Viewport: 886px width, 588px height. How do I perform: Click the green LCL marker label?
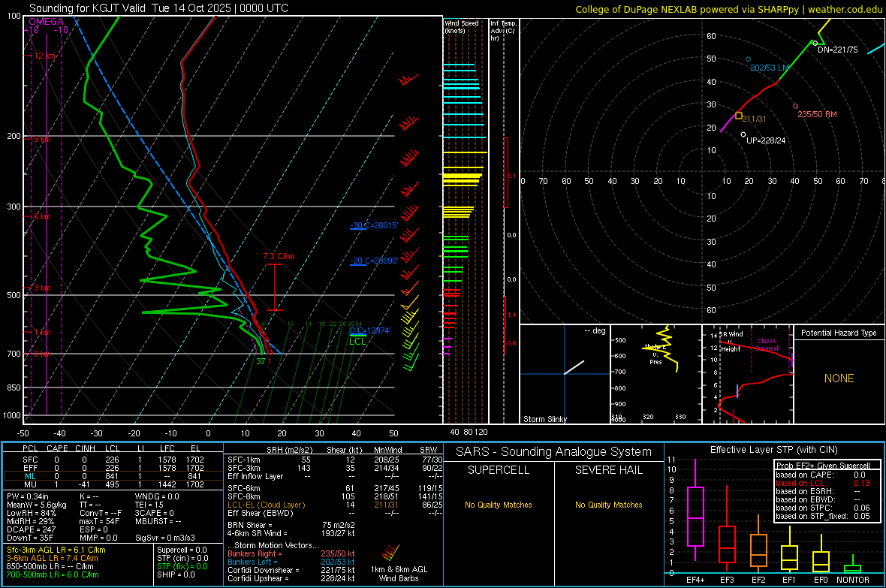point(357,342)
